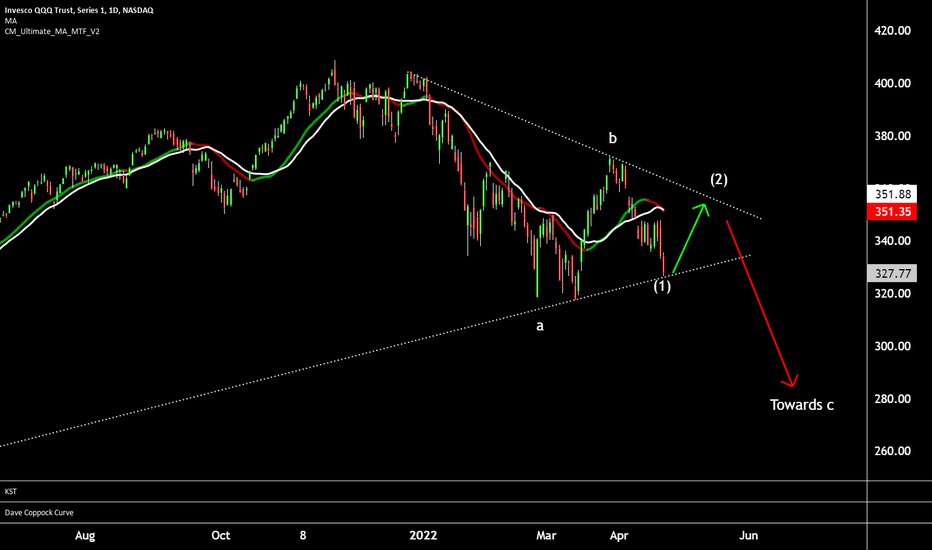This screenshot has height=550, width=932.
Task: Click the Jun label on time axis
Action: click(748, 536)
